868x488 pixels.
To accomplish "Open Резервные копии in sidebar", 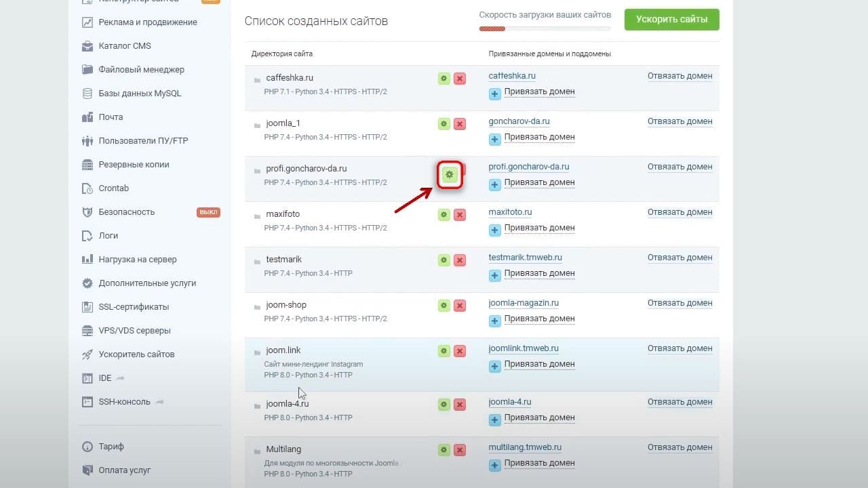I will (x=125, y=165).
